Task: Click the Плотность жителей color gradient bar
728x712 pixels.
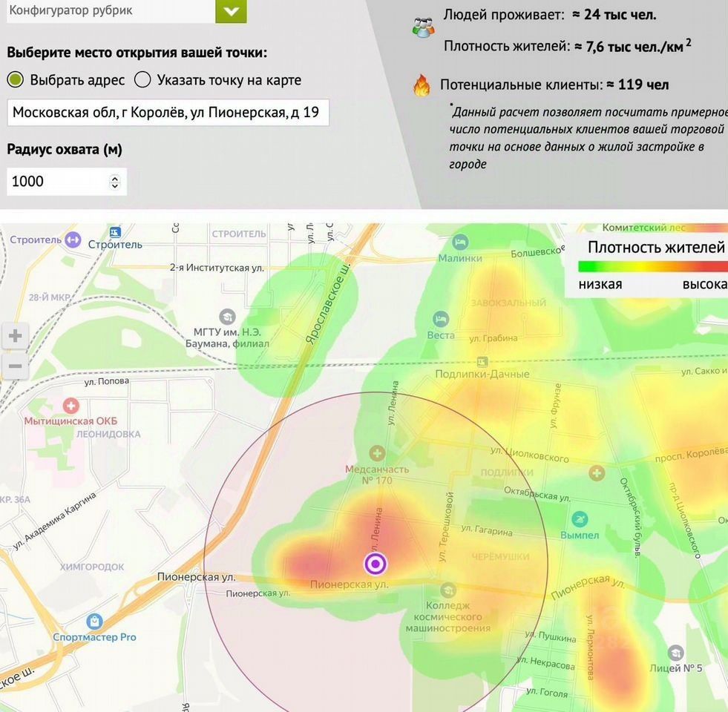Action: [x=653, y=266]
